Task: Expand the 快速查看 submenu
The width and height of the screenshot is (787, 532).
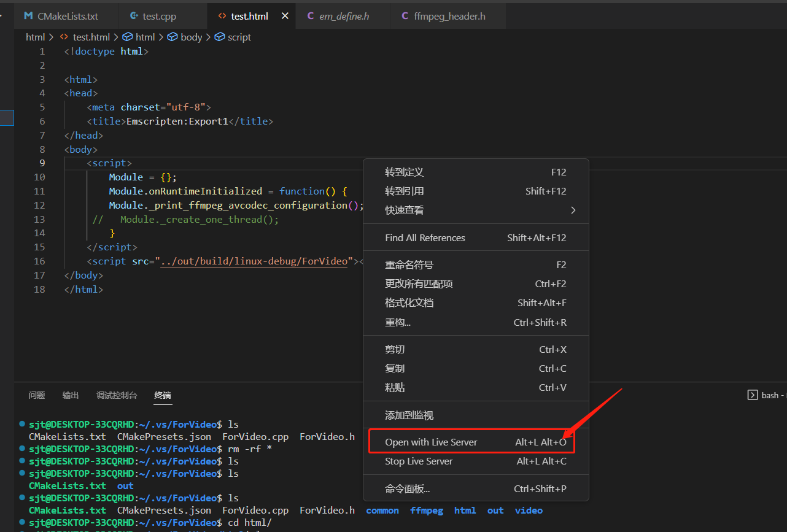Action: 476,210
